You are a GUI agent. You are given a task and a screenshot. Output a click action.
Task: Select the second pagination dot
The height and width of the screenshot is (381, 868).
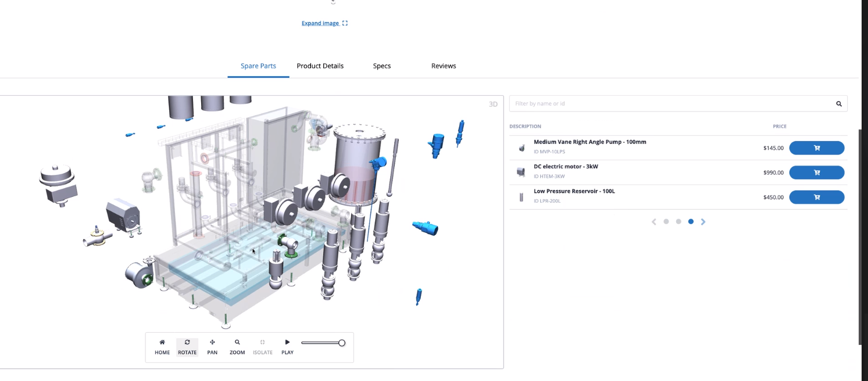(x=678, y=221)
